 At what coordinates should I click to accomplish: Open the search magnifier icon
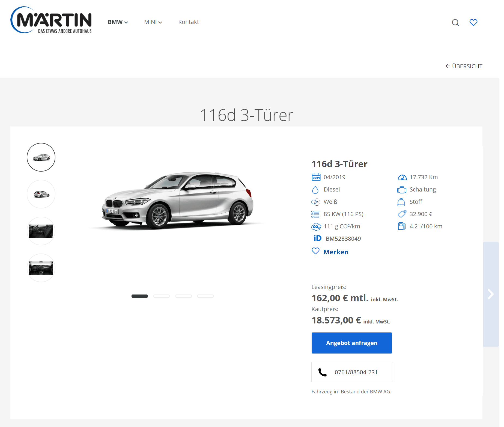pyautogui.click(x=455, y=22)
